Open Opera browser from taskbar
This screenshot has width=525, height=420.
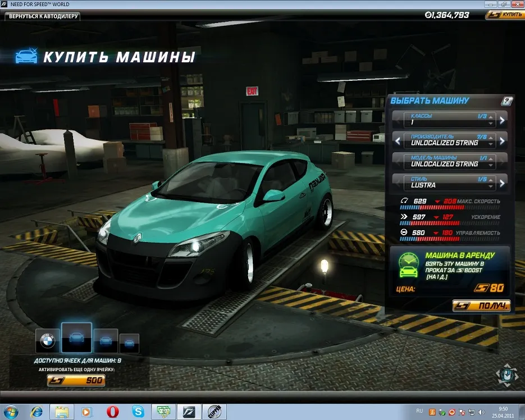tap(112, 412)
